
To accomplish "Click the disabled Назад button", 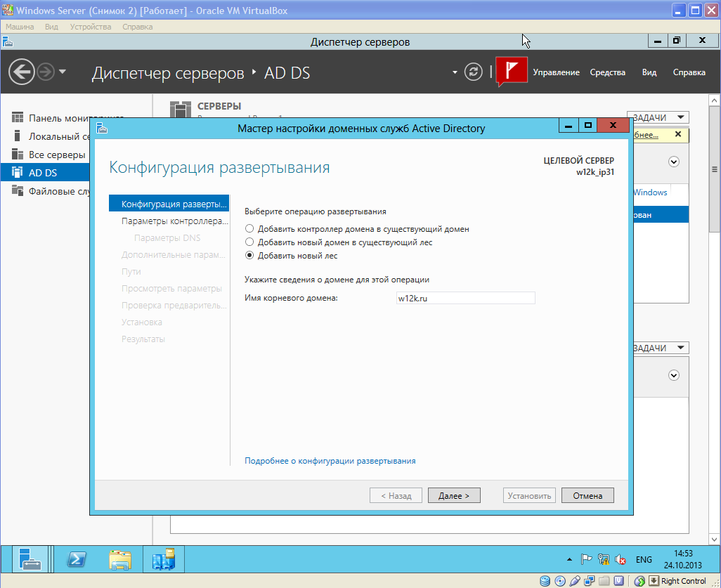I will point(396,495).
